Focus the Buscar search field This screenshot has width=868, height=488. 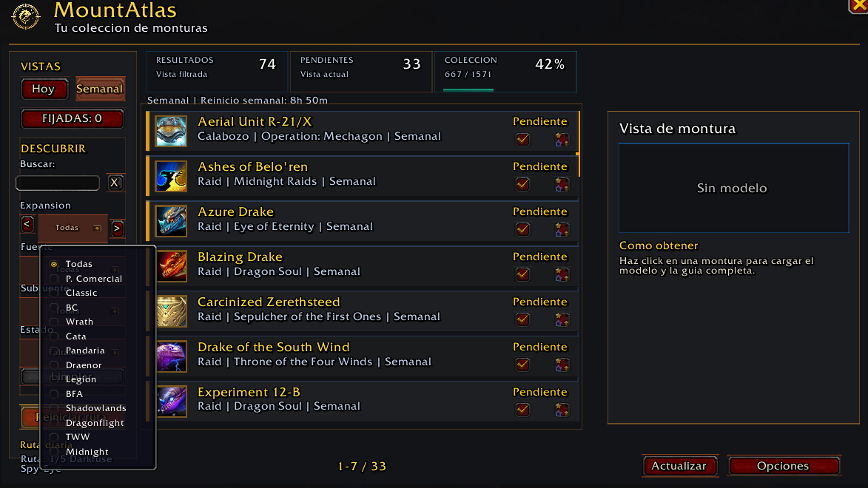click(x=58, y=183)
